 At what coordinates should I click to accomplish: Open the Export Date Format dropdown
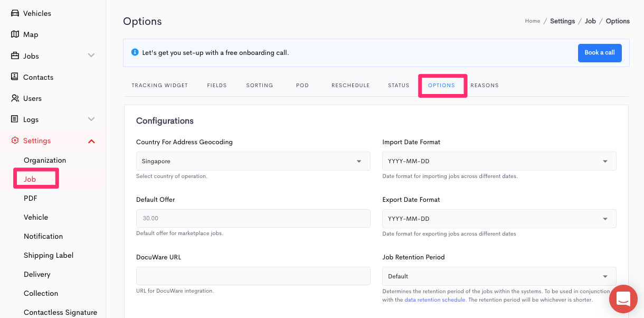click(x=499, y=219)
